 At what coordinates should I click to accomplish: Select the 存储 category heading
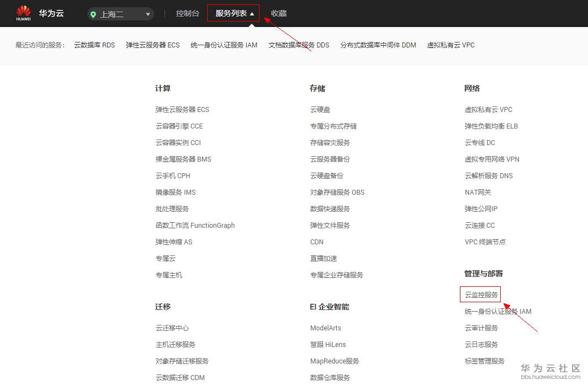pyautogui.click(x=317, y=88)
